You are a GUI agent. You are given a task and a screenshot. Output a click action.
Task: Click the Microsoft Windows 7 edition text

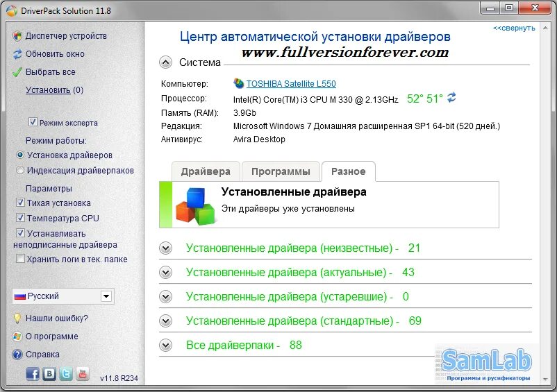[x=367, y=126]
